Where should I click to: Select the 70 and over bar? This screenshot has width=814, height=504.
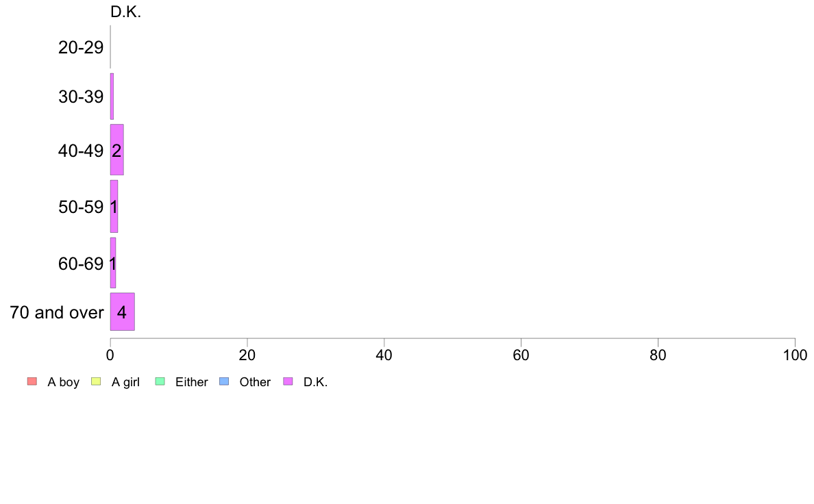coord(123,312)
